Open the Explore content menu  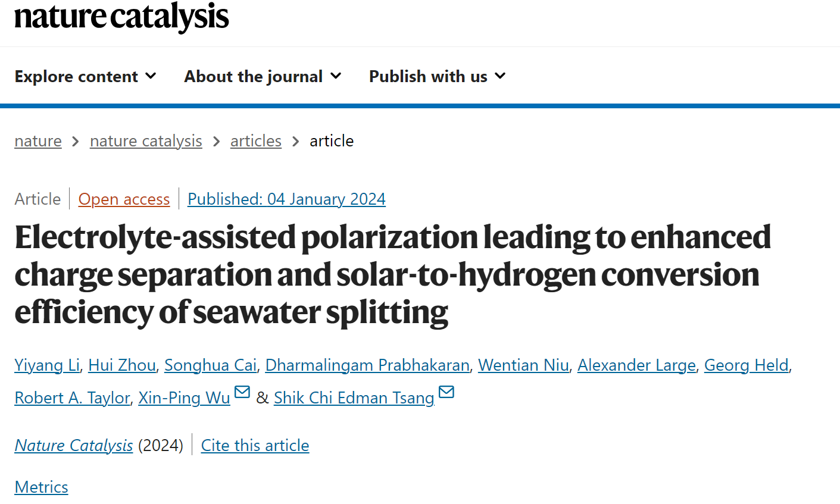pyautogui.click(x=85, y=76)
